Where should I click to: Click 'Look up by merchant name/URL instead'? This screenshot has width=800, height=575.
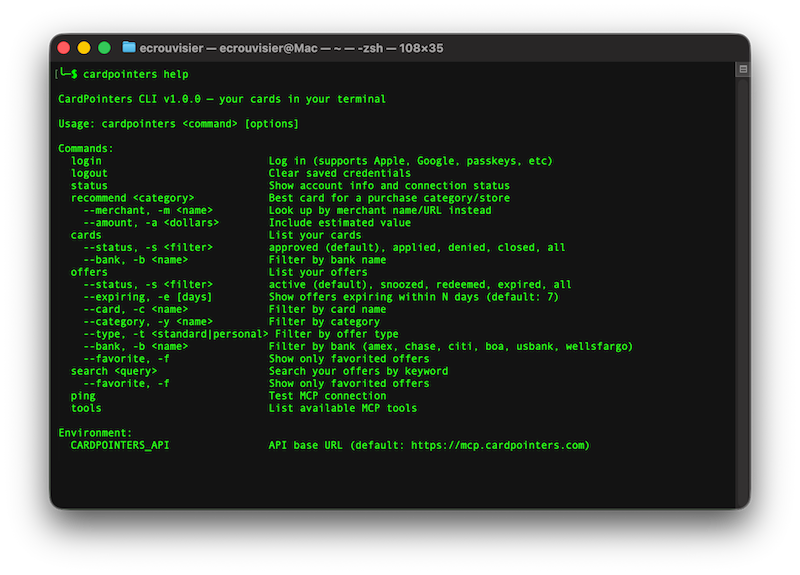380,210
